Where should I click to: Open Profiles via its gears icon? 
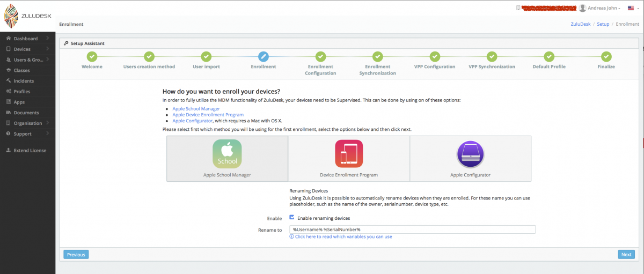[9, 92]
